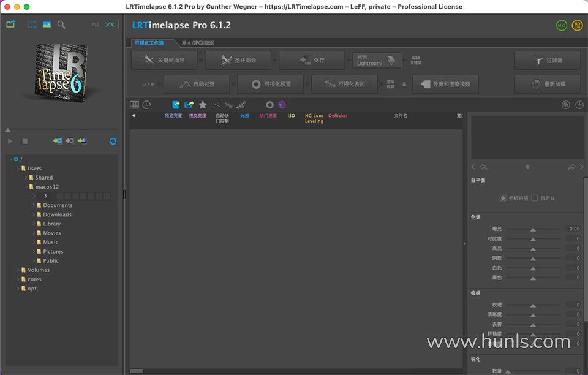
Task: Click the stop preview button
Action: click(x=24, y=142)
